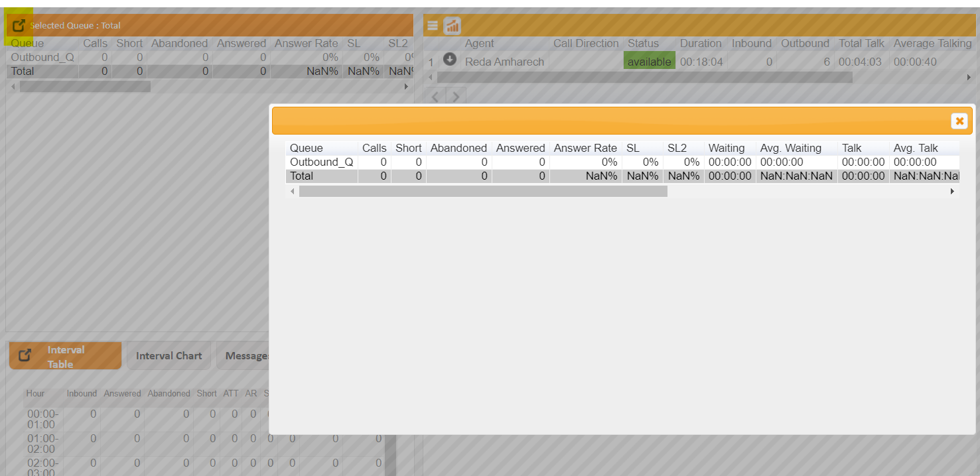
Task: Click the Abandoned column header in the popup
Action: pos(458,148)
